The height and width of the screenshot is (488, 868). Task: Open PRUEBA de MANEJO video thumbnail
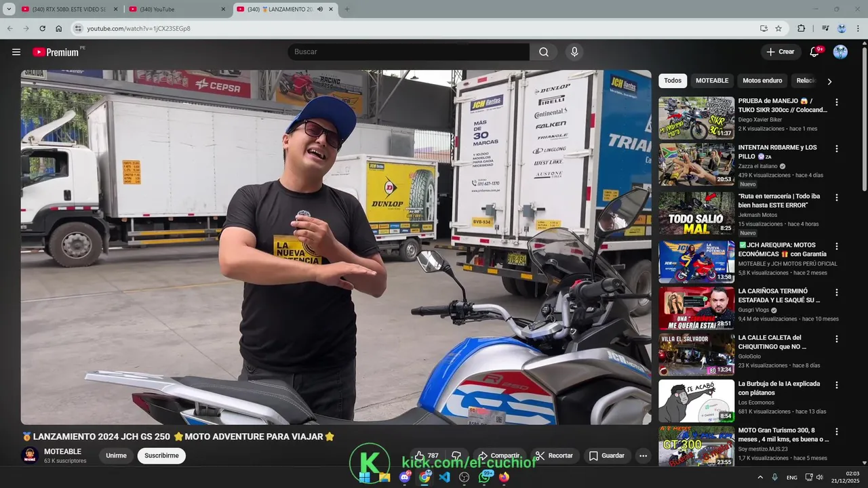point(696,118)
